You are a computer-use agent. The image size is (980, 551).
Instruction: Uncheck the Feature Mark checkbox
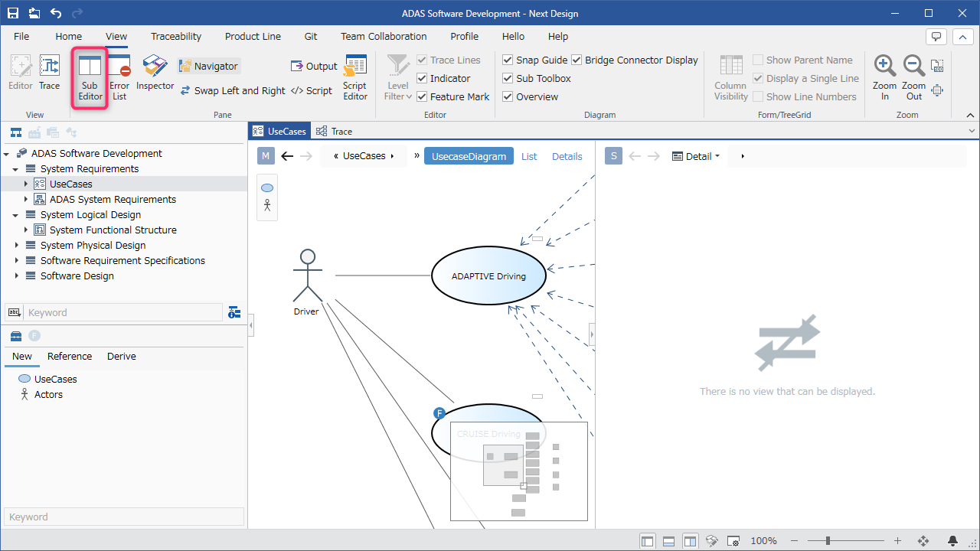422,96
